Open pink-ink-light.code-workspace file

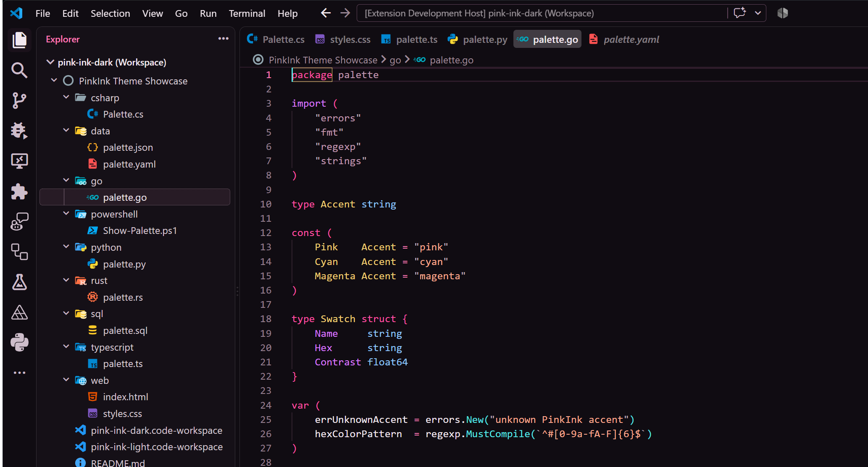point(135,447)
